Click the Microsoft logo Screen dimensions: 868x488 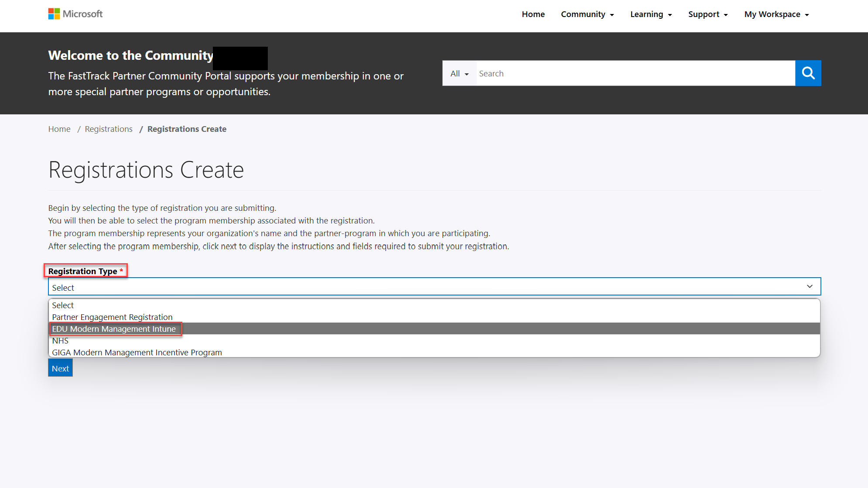75,14
